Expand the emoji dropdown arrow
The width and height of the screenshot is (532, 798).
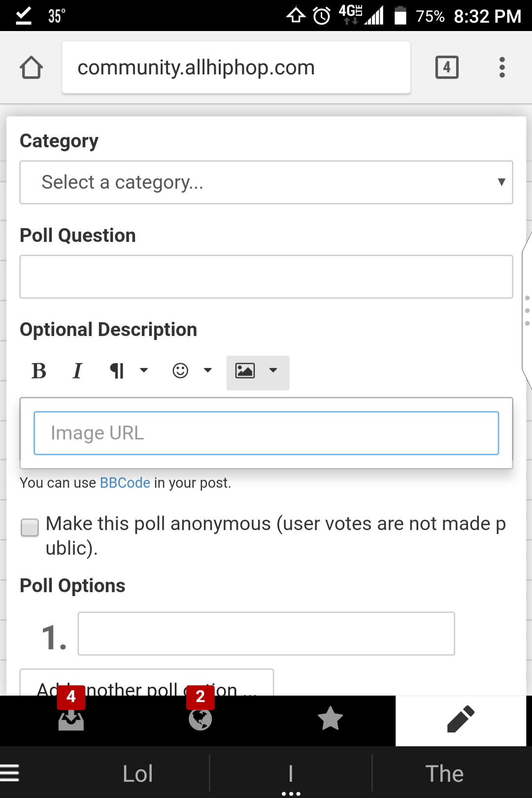(208, 370)
